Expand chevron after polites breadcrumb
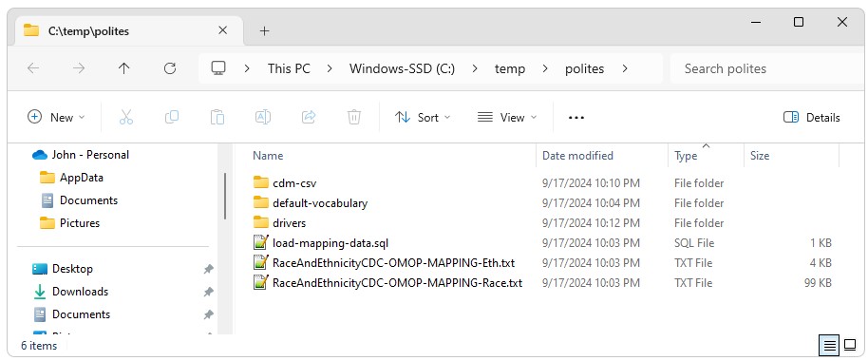Viewport: 868px width, 361px height. click(x=625, y=68)
